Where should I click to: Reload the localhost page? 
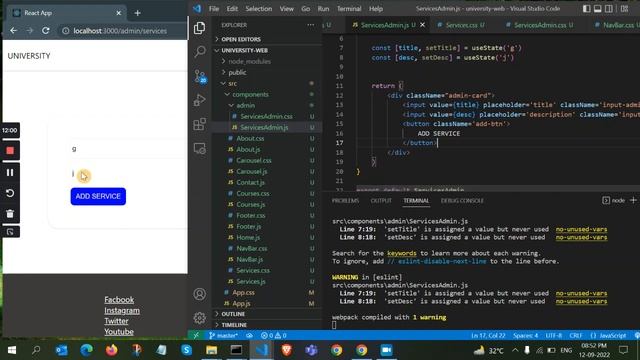click(x=46, y=31)
